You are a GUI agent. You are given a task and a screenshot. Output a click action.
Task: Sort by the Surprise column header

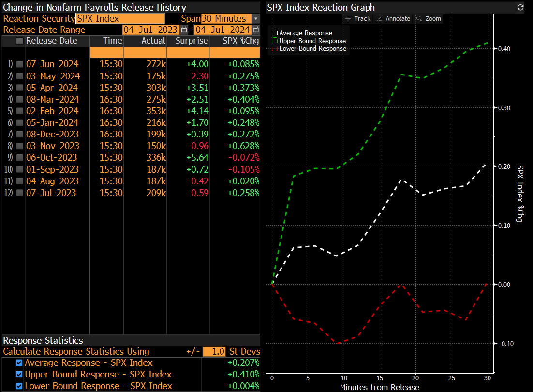[192, 41]
